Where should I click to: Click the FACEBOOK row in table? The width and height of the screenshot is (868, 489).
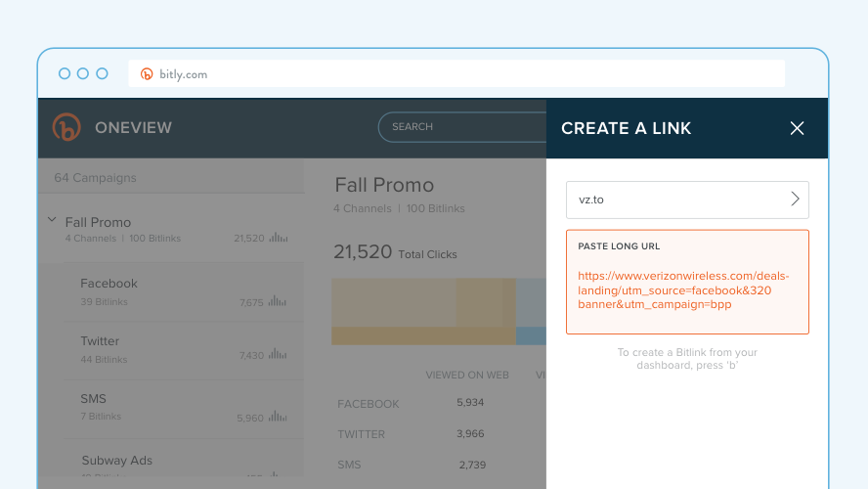tap(369, 404)
